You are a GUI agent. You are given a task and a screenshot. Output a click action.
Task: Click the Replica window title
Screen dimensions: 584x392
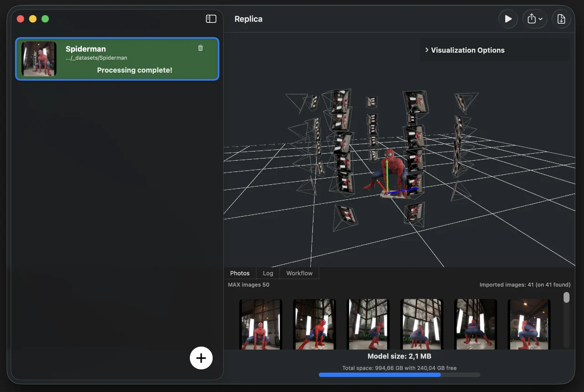pyautogui.click(x=248, y=19)
